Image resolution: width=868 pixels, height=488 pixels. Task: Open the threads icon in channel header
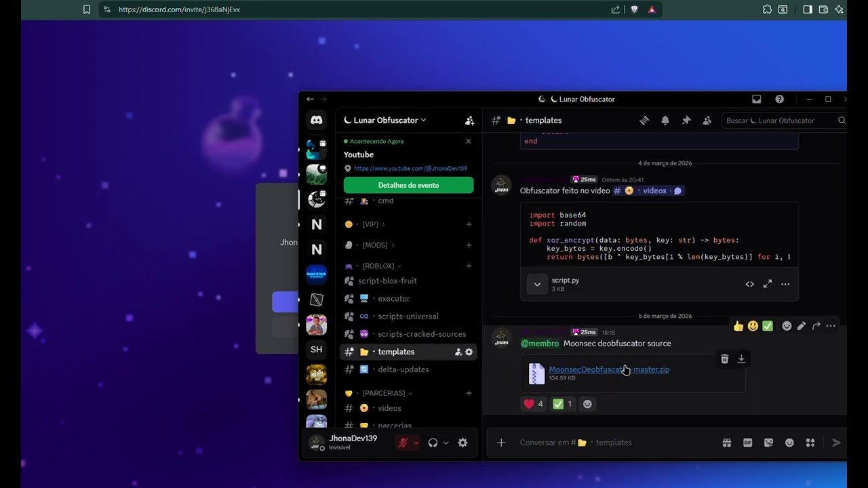[x=644, y=120]
